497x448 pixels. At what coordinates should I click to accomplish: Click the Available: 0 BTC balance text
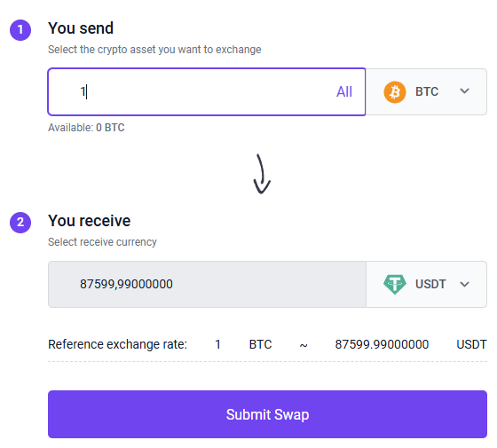[x=86, y=128]
